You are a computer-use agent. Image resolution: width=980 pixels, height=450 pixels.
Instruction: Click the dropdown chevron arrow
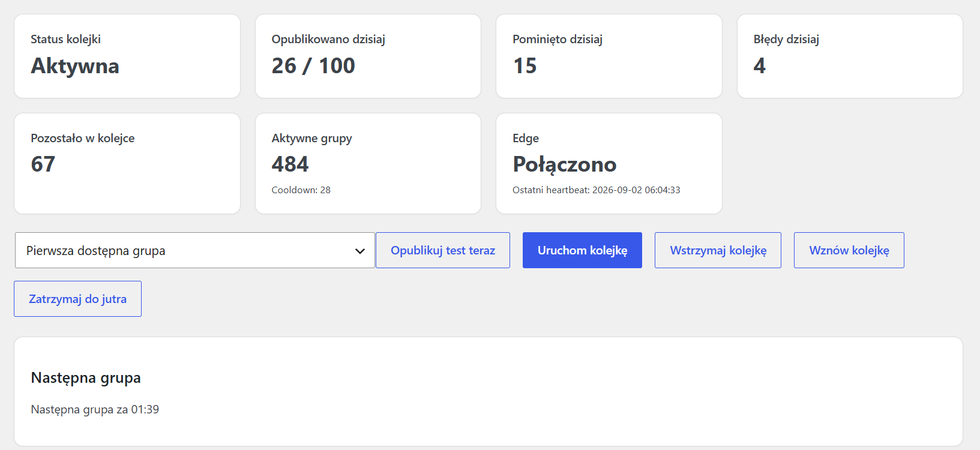coord(360,251)
